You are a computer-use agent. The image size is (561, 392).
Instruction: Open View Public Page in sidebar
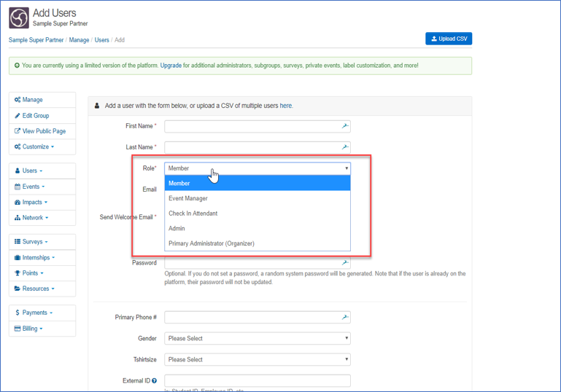click(x=43, y=131)
